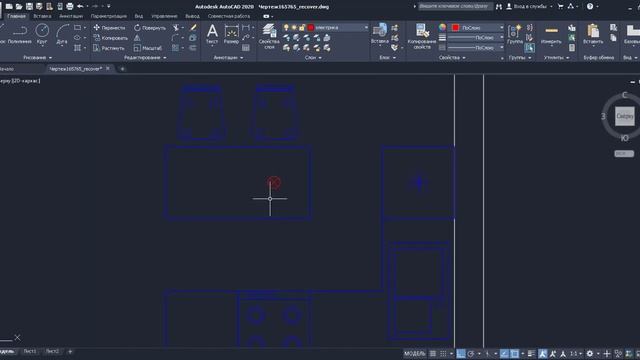The width and height of the screenshot is (640, 360).
Task: Click the Save icon in quick access toolbar
Action: [x=29, y=7]
